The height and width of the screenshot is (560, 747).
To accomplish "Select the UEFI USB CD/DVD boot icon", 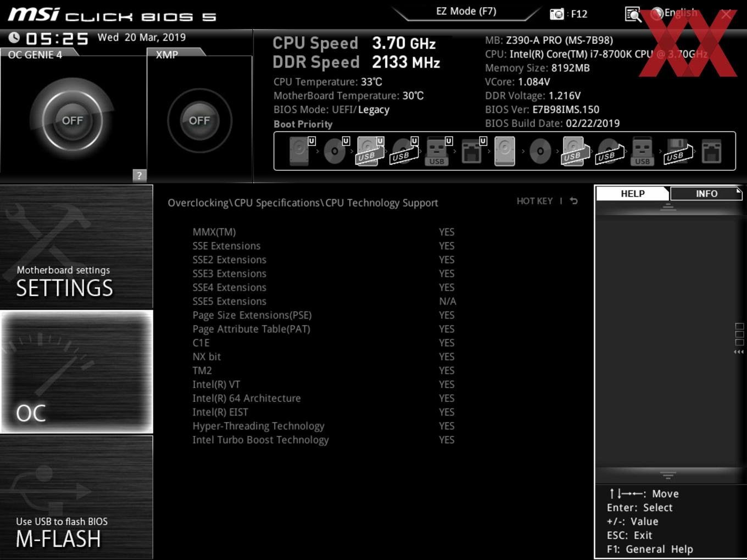I will point(404,150).
